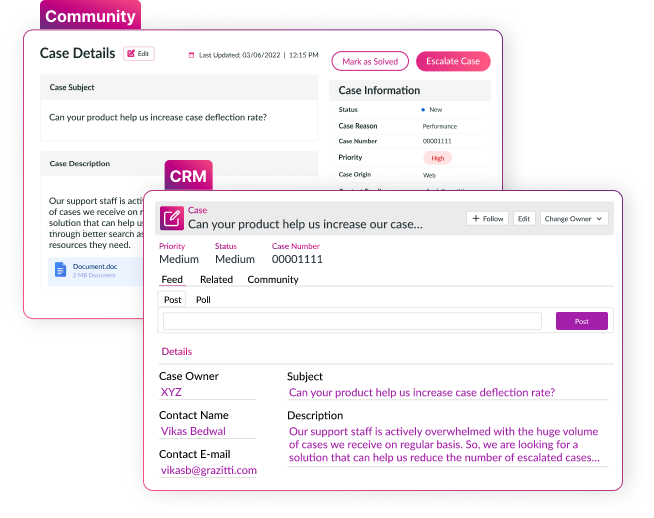Switch to the Poll sub-tab

pyautogui.click(x=203, y=300)
